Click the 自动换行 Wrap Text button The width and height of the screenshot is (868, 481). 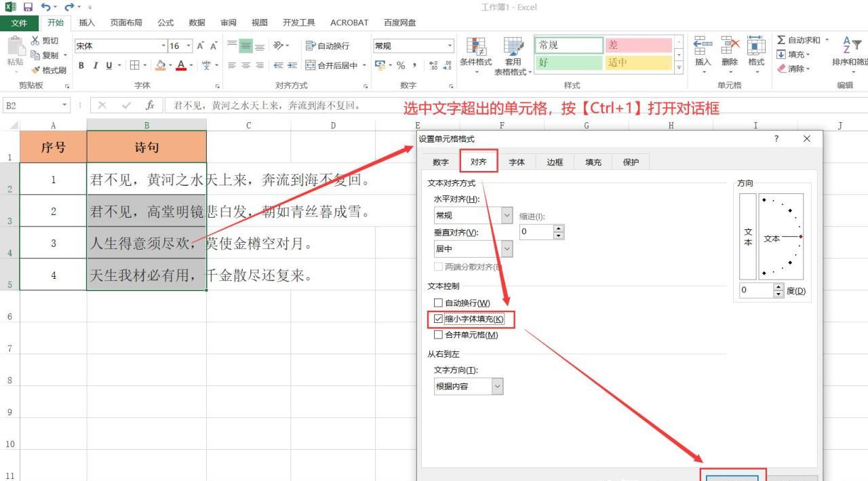[328, 45]
